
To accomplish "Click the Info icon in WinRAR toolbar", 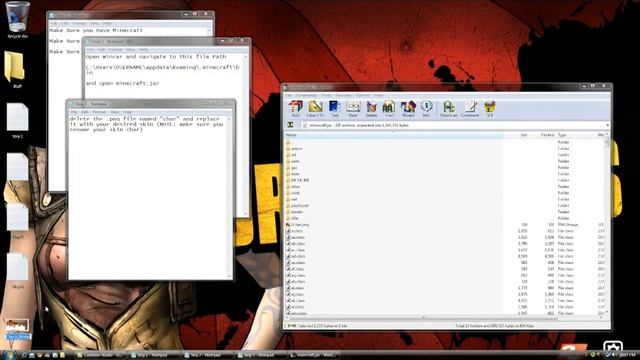I will coord(426,109).
